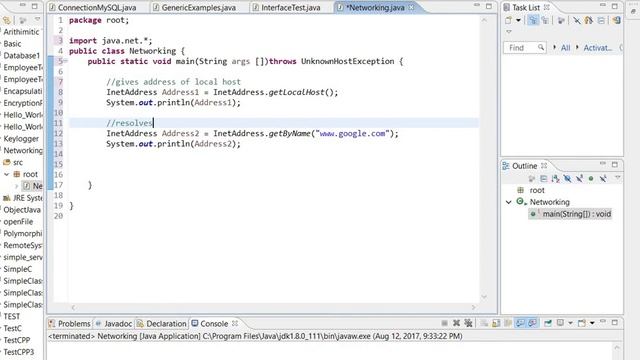The height and width of the screenshot is (360, 640).
Task: Switch to InterfaceTest.java tab
Action: (287, 7)
